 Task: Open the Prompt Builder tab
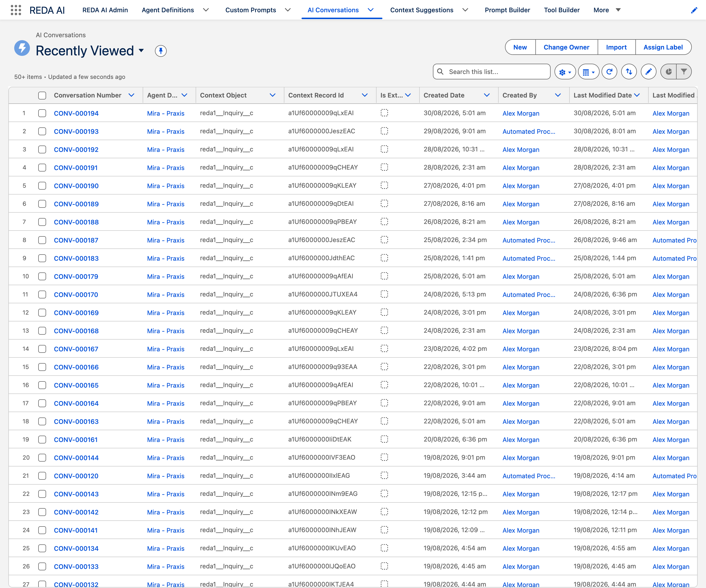pos(507,10)
